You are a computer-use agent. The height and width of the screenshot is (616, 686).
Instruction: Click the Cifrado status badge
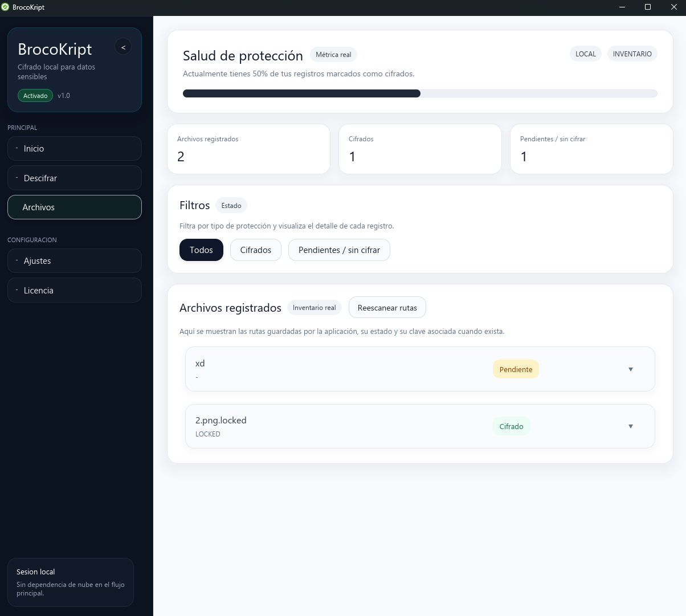pyautogui.click(x=511, y=426)
